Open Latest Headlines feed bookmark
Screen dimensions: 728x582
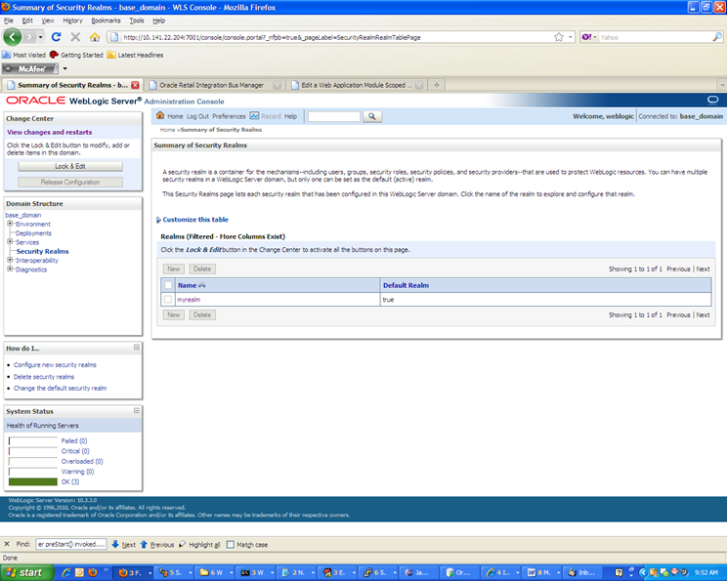(135, 55)
